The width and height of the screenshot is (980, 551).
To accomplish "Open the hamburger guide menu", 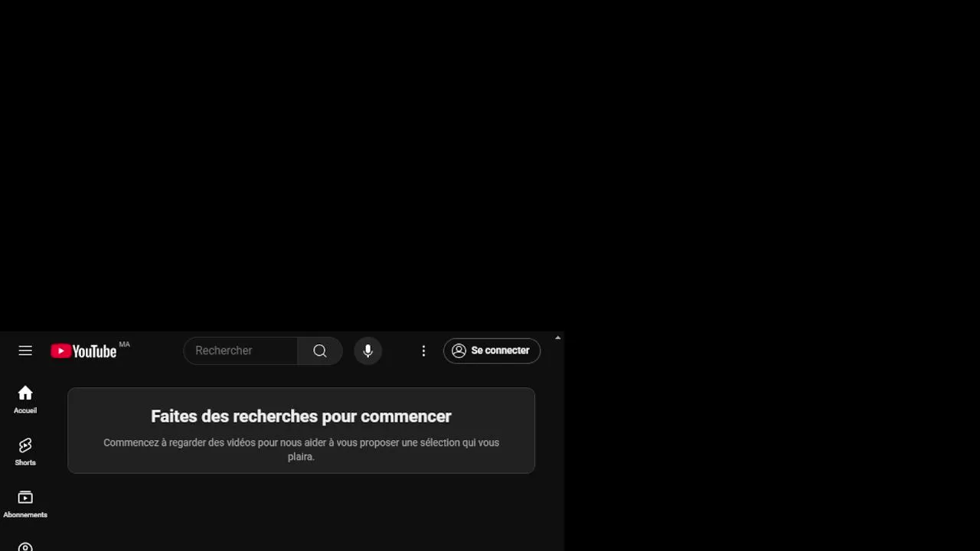I will (25, 350).
